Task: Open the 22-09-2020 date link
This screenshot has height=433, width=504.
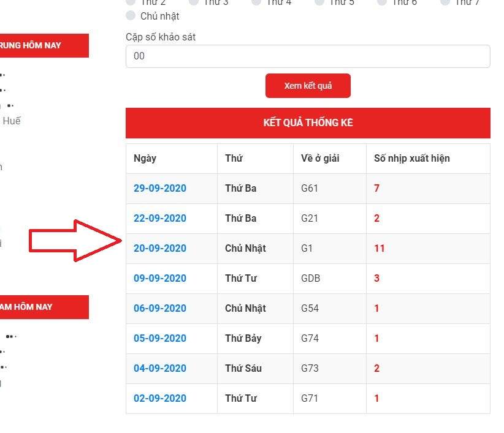Action: pos(160,219)
